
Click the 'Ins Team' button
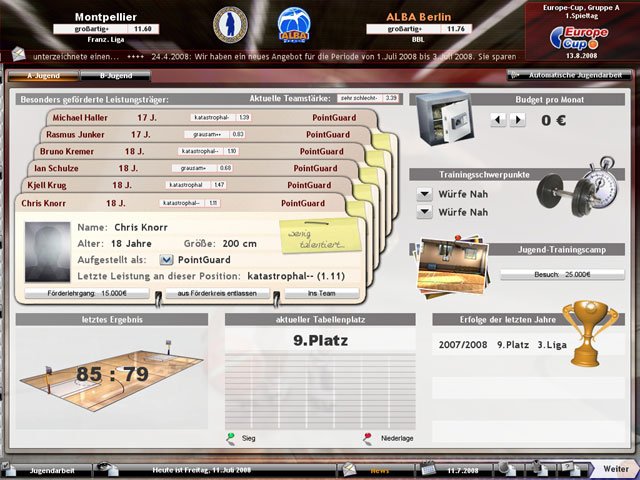click(x=322, y=293)
